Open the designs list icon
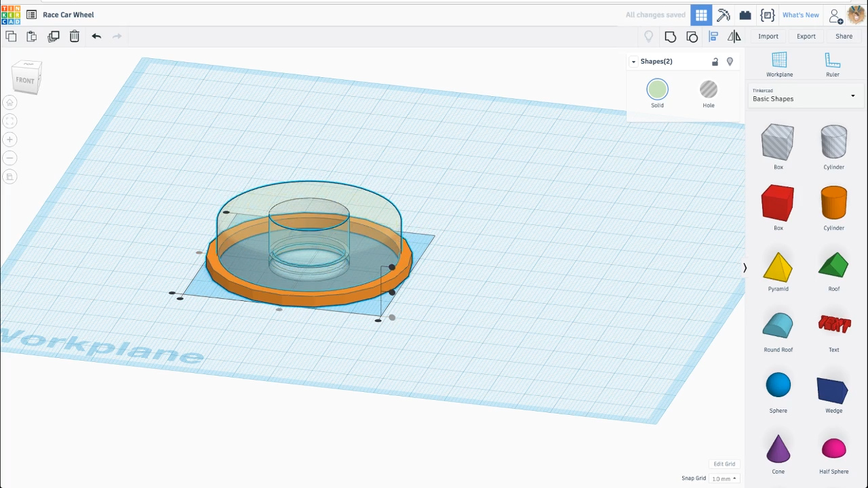Screen dimensions: 868x488 pyautogui.click(x=31, y=14)
